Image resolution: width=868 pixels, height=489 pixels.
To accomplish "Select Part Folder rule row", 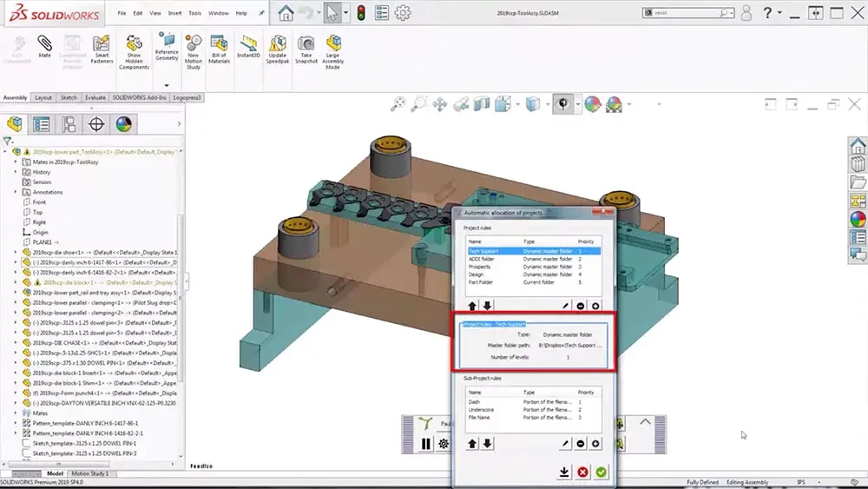I will 533,282.
